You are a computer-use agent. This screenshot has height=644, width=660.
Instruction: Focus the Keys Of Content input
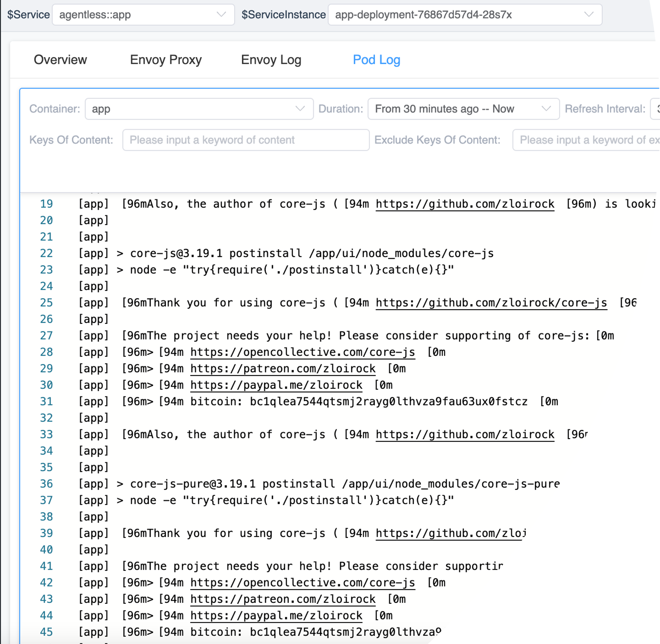(x=245, y=140)
